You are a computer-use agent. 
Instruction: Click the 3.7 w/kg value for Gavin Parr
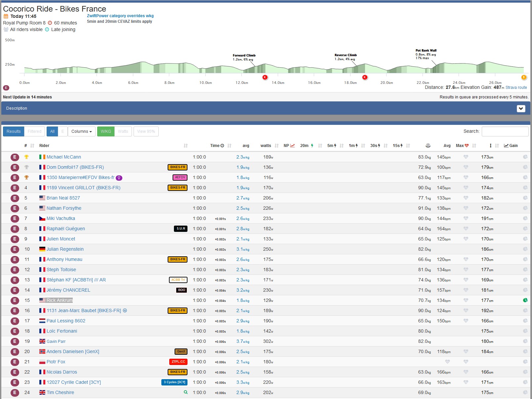click(243, 341)
